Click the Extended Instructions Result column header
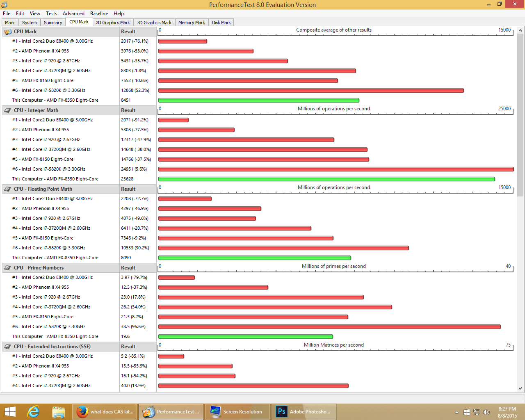 (x=138, y=347)
